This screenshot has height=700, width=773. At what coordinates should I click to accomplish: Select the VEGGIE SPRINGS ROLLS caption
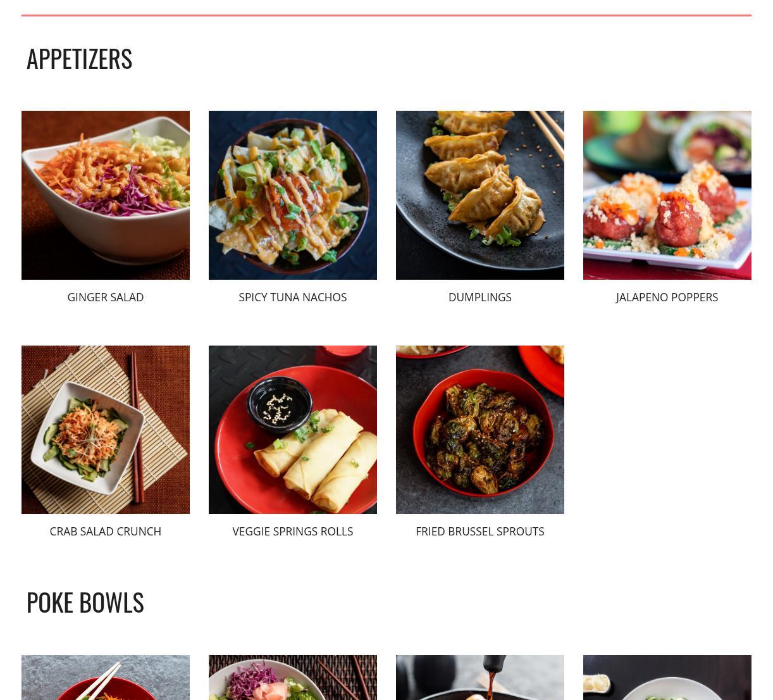click(x=293, y=531)
